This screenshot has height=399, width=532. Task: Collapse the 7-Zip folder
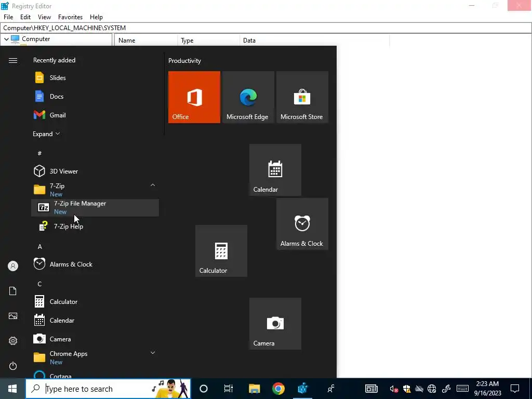tap(95, 189)
